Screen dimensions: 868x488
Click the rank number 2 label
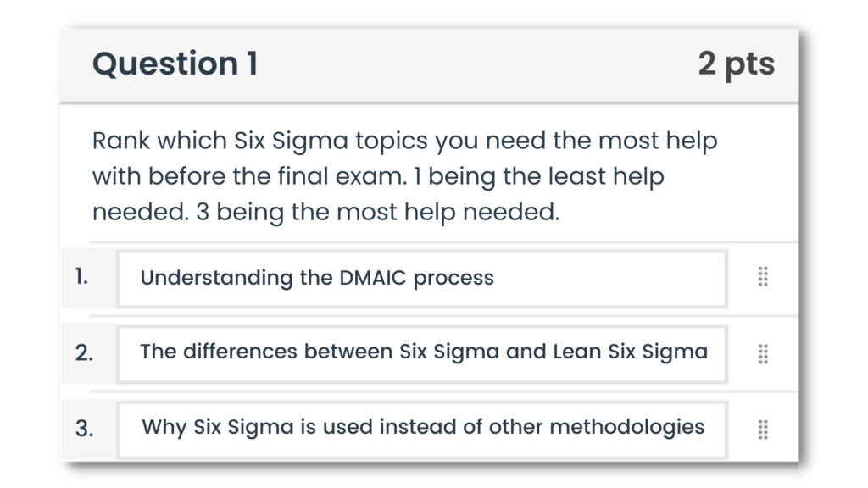pyautogui.click(x=85, y=353)
